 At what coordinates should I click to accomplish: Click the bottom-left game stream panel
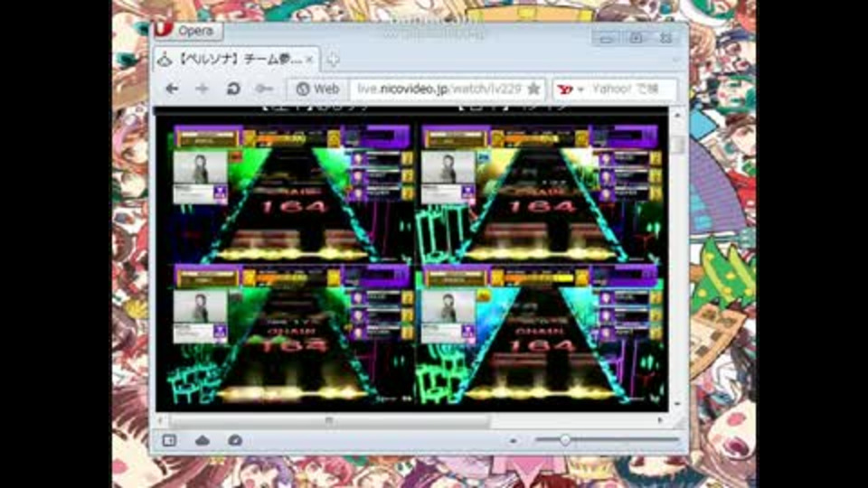coord(291,333)
